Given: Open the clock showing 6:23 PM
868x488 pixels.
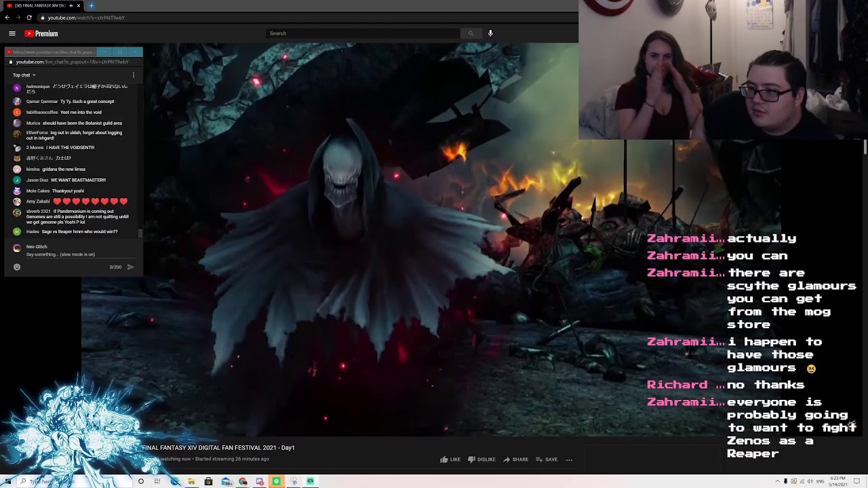Looking at the screenshot, I should [837, 481].
